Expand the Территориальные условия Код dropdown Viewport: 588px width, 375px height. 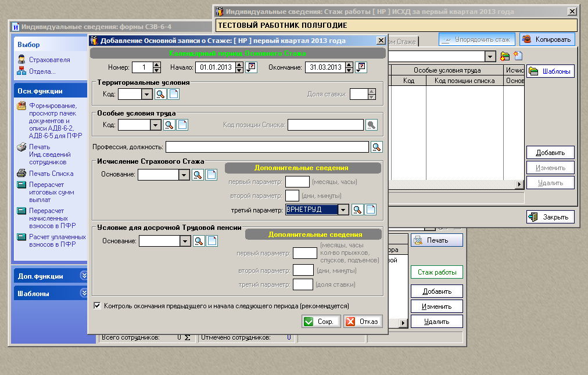[x=146, y=94]
